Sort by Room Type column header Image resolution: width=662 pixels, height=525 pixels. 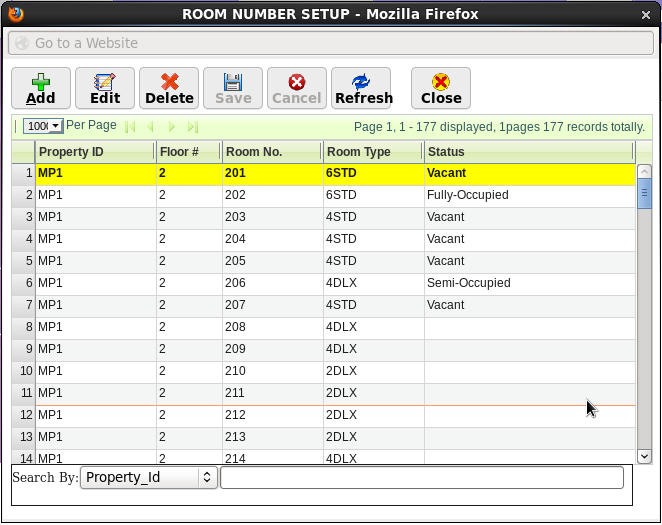coord(371,152)
